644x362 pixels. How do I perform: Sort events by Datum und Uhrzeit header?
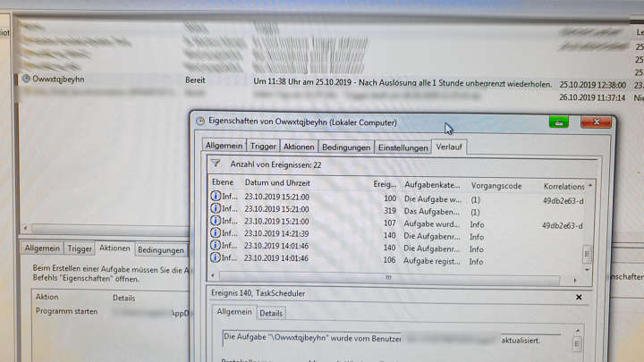[x=277, y=183]
